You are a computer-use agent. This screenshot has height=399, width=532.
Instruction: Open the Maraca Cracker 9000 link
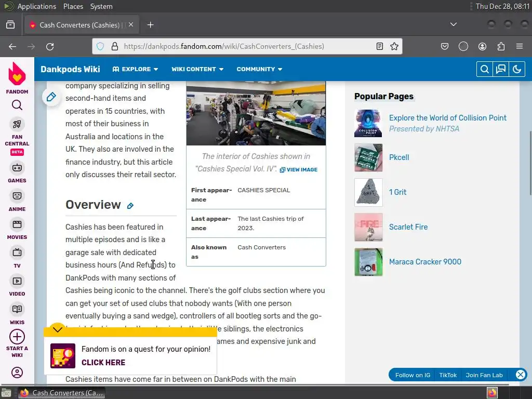point(425,262)
